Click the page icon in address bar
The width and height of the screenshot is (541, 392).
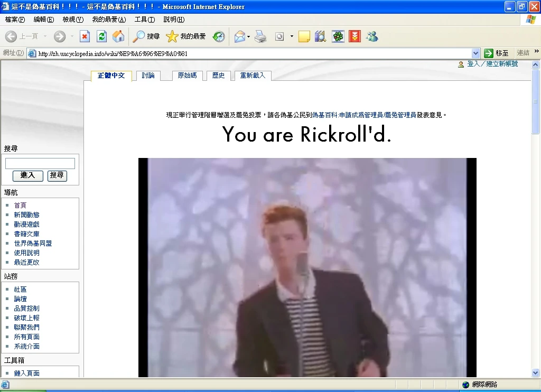(32, 53)
